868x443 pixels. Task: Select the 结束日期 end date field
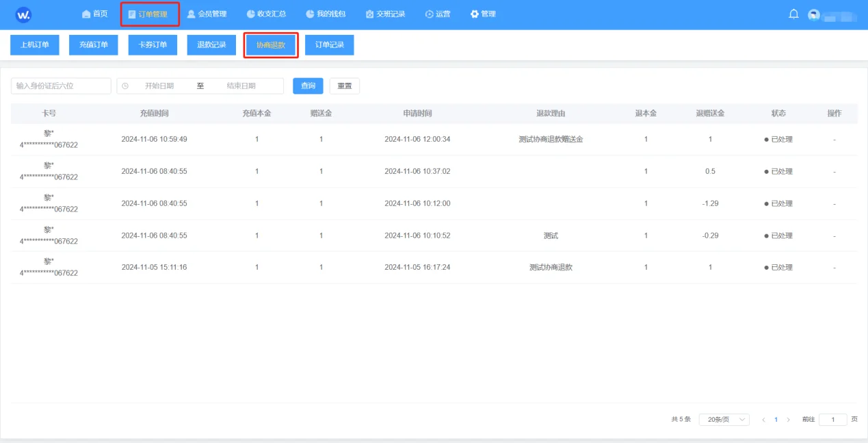241,86
